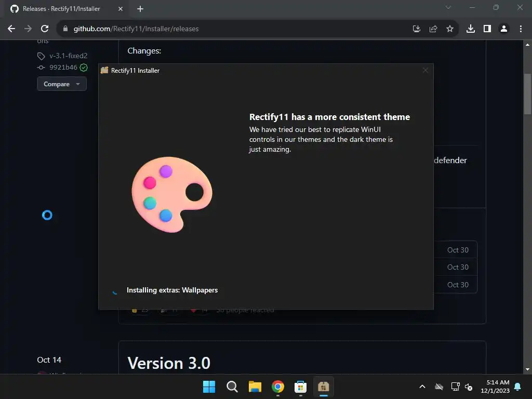
Task: Close the Rectify11 Installer window
Action: pyautogui.click(x=425, y=70)
